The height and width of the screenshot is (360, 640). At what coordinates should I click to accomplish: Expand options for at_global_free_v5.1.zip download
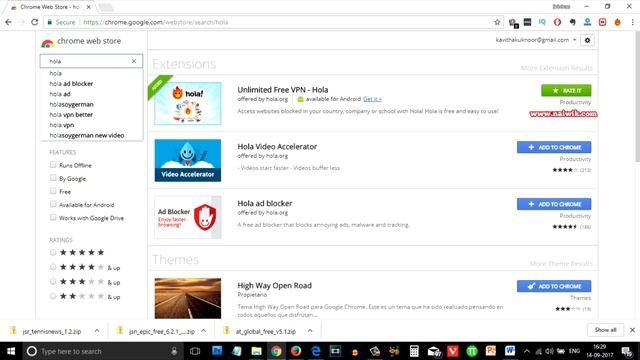[x=310, y=331]
